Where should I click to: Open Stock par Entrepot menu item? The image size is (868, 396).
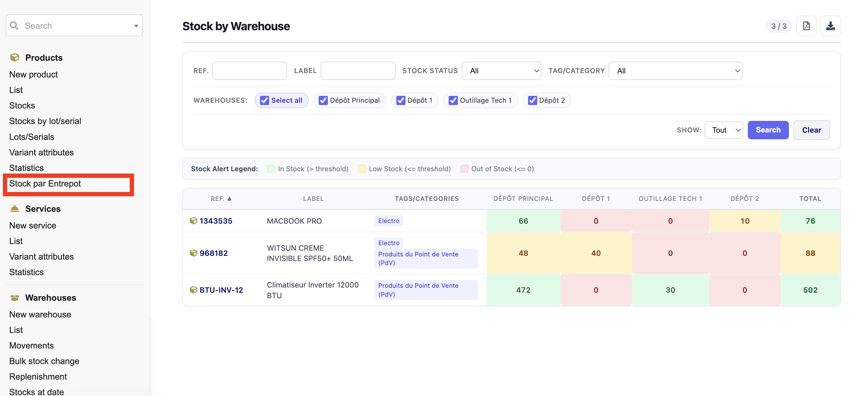(45, 184)
